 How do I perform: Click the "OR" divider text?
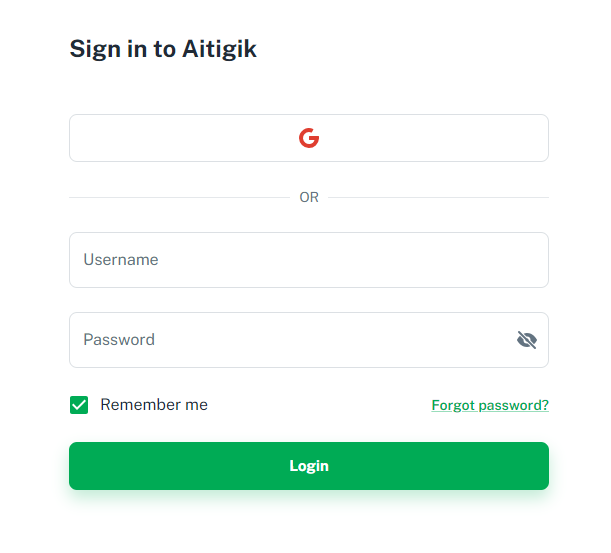point(309,198)
